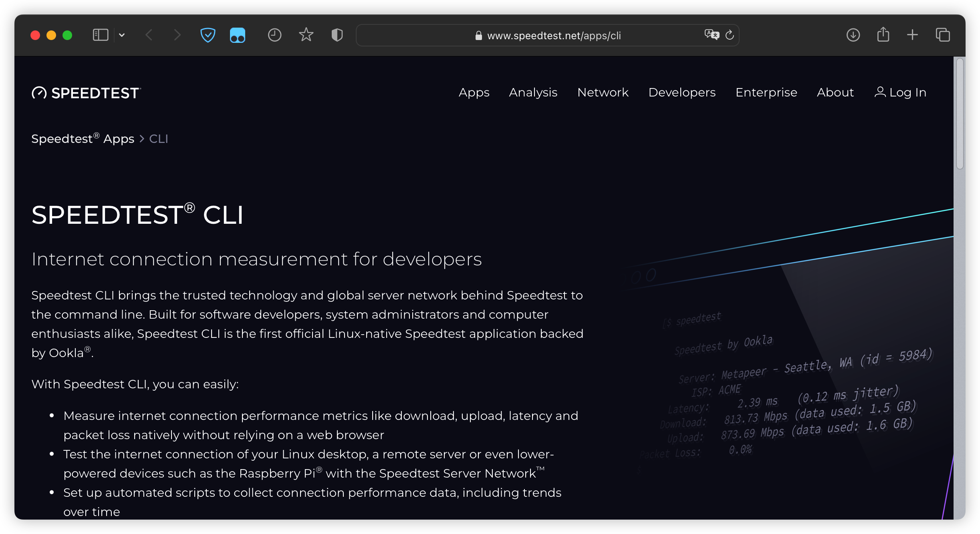This screenshot has height=534, width=980.
Task: Open the Apps navigation menu
Action: tap(474, 92)
